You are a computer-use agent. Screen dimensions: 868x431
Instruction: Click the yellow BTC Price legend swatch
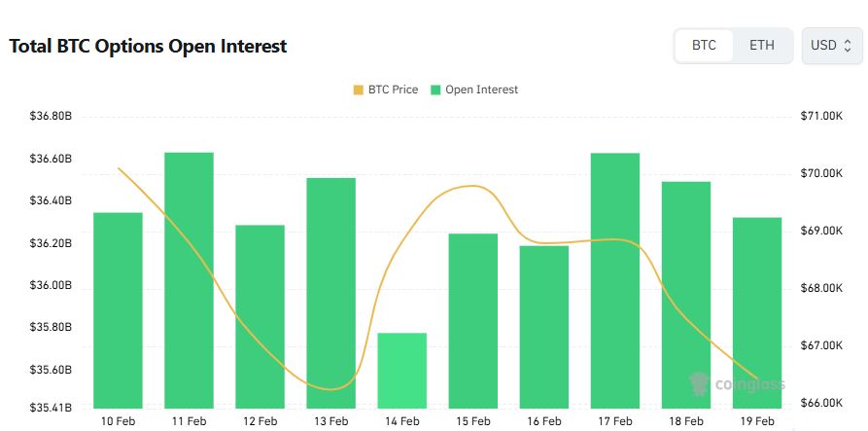click(359, 90)
